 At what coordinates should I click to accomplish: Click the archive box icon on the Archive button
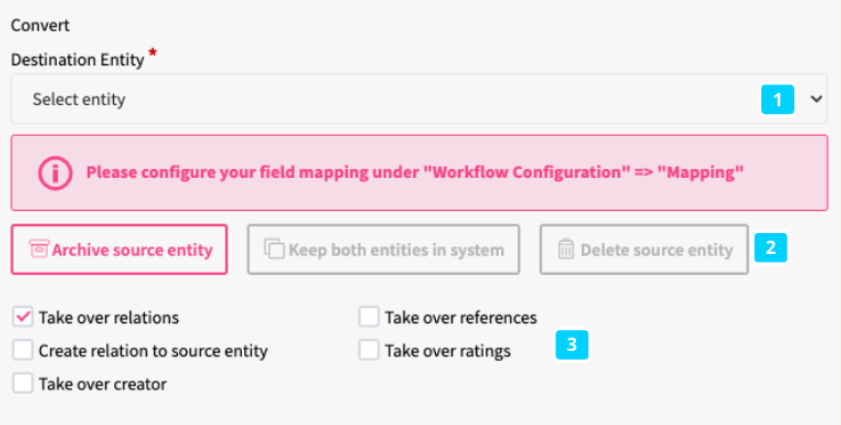[39, 250]
